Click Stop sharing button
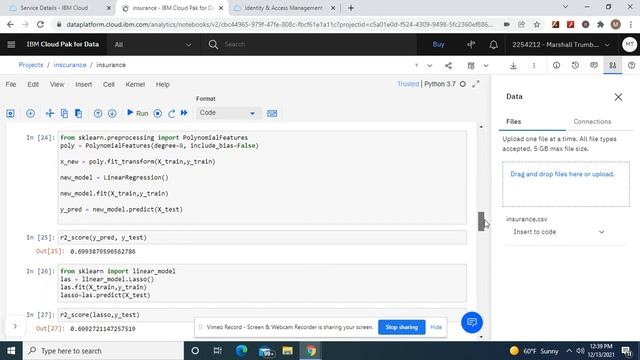 (402, 327)
